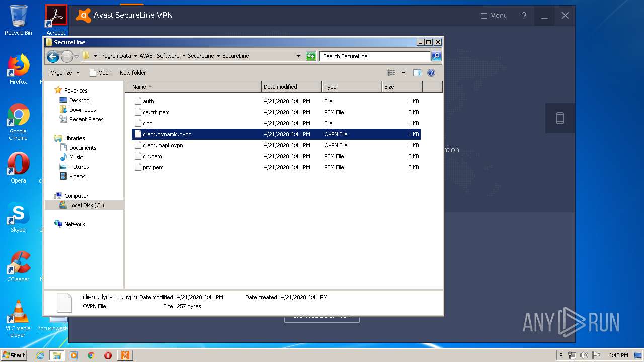This screenshot has height=362, width=644.
Task: Click the New folder button
Action: click(x=133, y=73)
